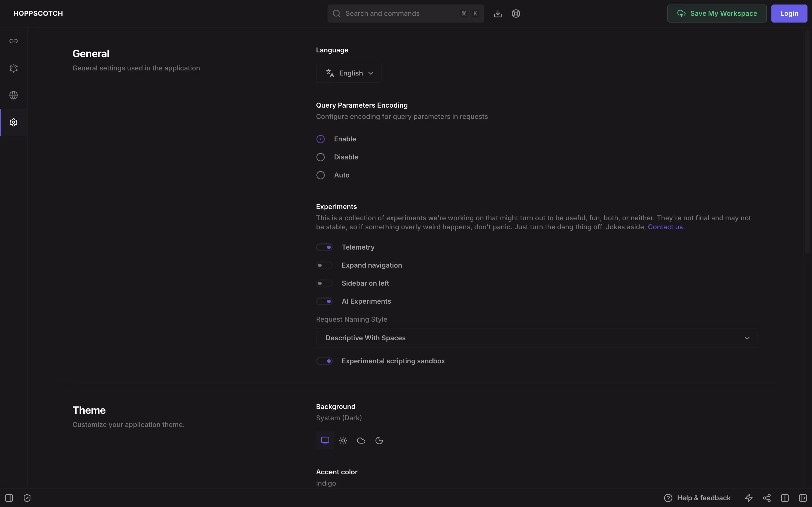Open the Settings gear tab in sidebar
Image resolution: width=812 pixels, height=507 pixels.
click(x=14, y=123)
